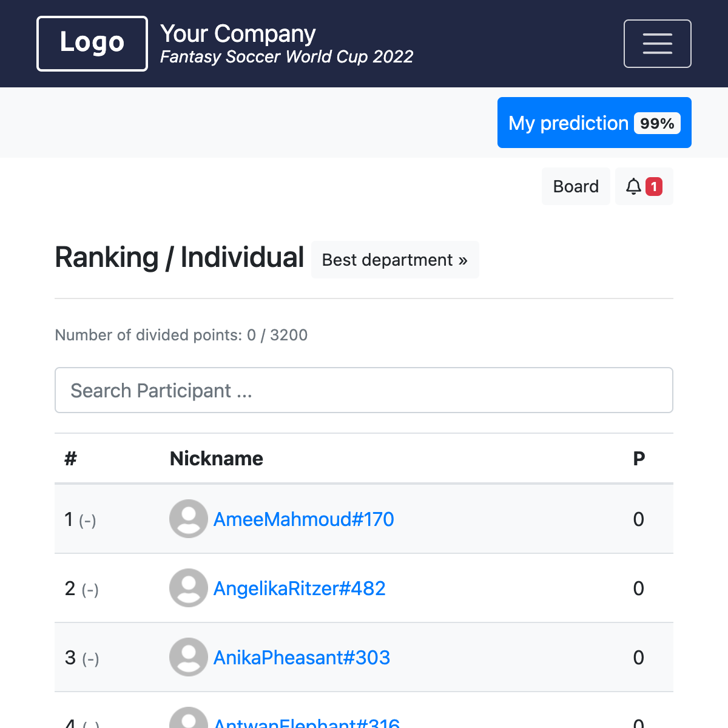Switch to the Board view
Image resolution: width=728 pixels, height=728 pixels.
coord(575,186)
